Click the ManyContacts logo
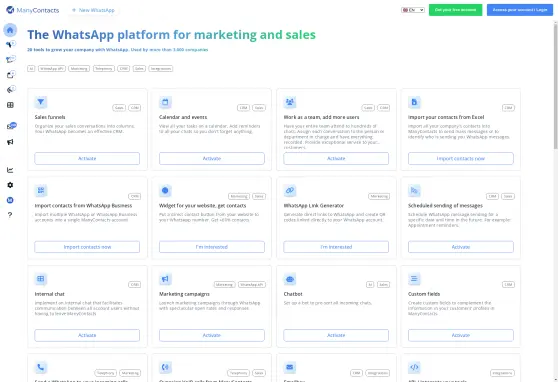Screen dimensions: 558x382 point(33,10)
